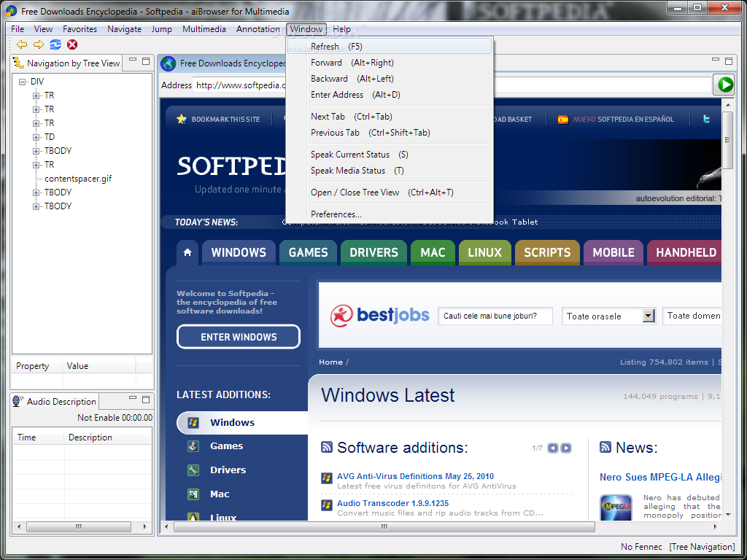Expand the TR node above contentspacer.gif

click(x=36, y=165)
